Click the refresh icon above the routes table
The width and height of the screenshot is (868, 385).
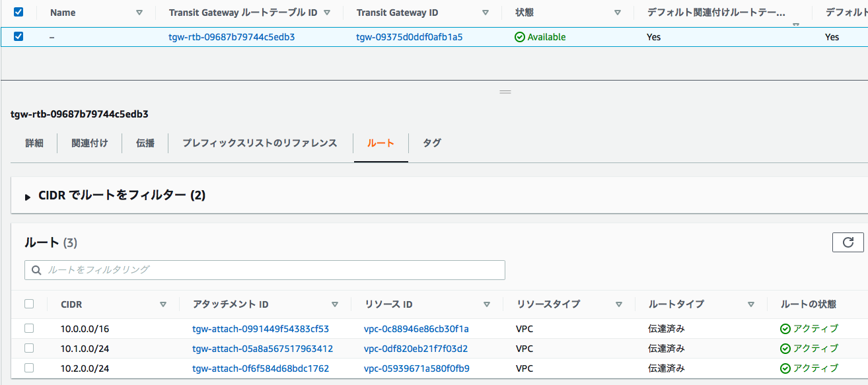coord(848,242)
